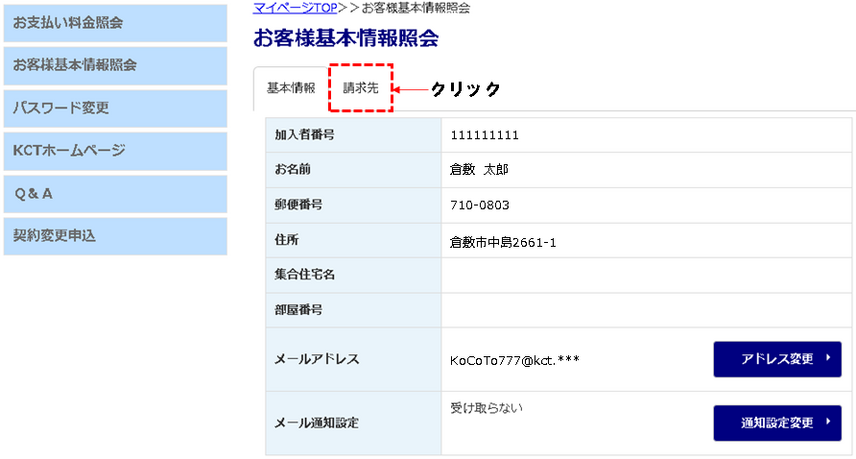
Task: Click the name value 倉敷 太郎
Action: [x=480, y=170]
